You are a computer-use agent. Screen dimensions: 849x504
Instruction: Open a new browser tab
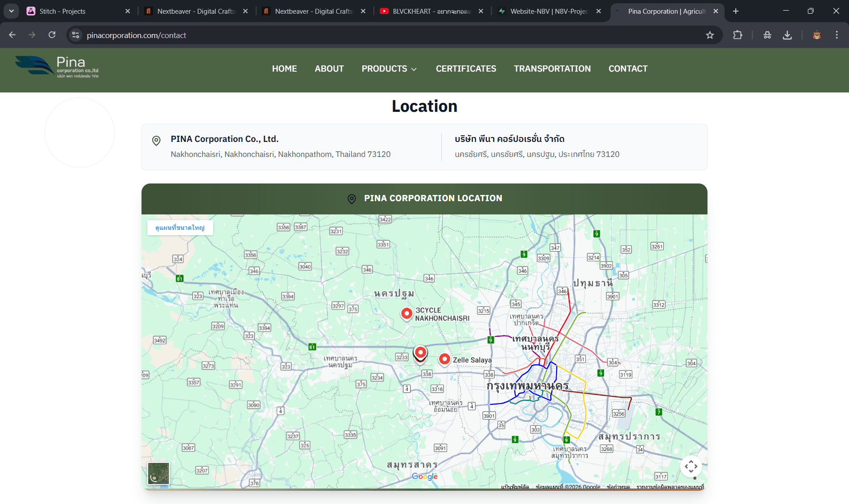pyautogui.click(x=736, y=11)
